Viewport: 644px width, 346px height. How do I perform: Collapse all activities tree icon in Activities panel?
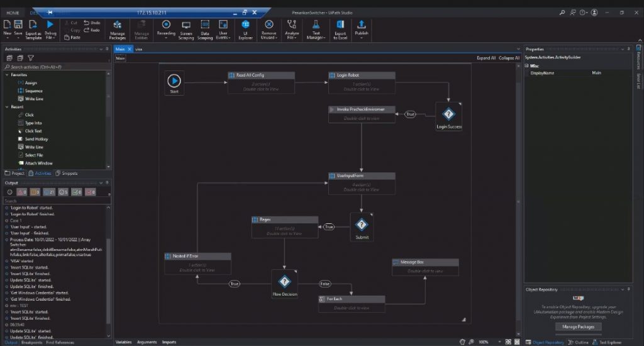[x=20, y=58]
